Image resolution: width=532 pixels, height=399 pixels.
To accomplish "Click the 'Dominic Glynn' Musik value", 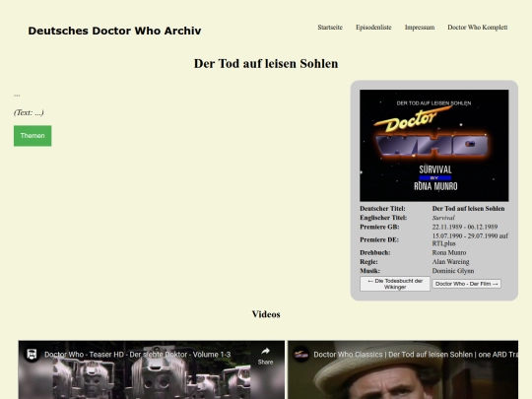I will 453,271.
